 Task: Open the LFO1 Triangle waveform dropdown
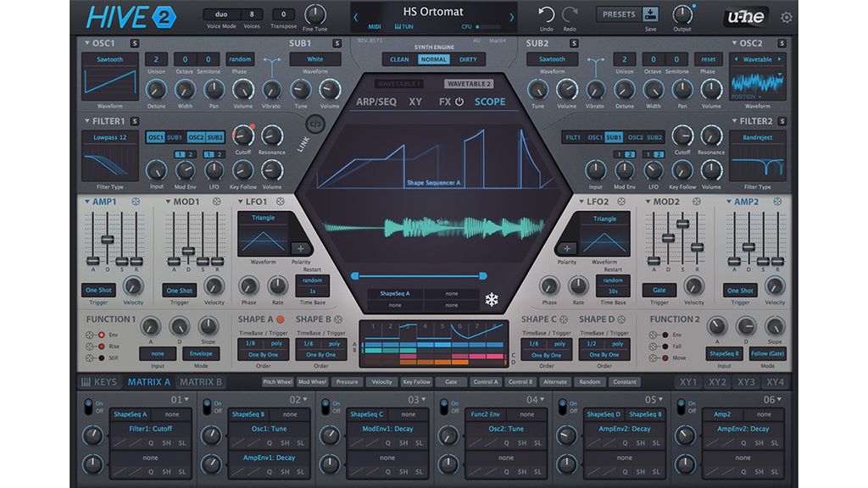click(264, 217)
